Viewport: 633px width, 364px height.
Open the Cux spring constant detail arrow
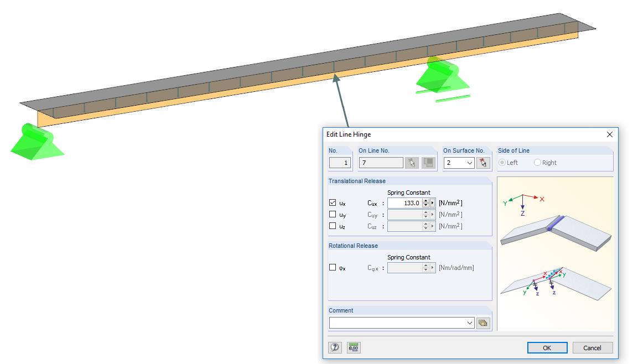(x=432, y=203)
